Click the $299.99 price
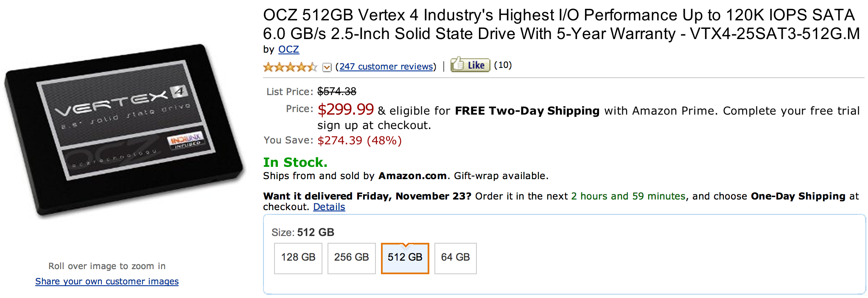868x298 pixels. tap(345, 110)
